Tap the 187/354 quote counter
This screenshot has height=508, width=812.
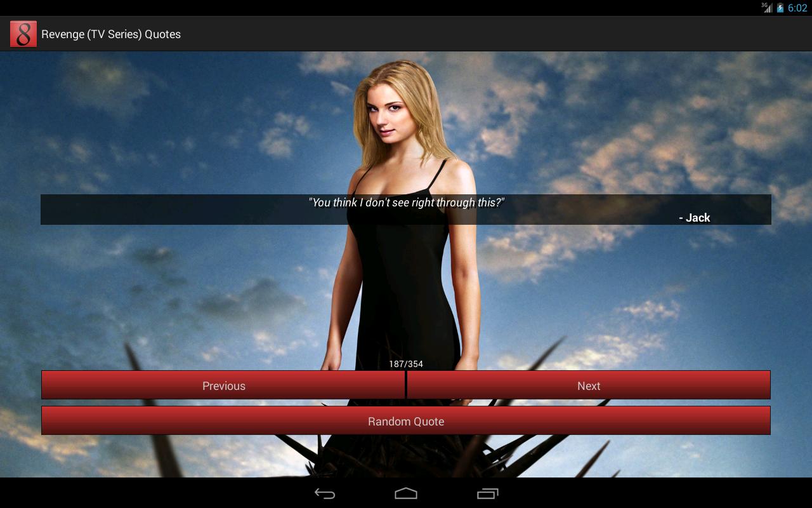(x=406, y=364)
